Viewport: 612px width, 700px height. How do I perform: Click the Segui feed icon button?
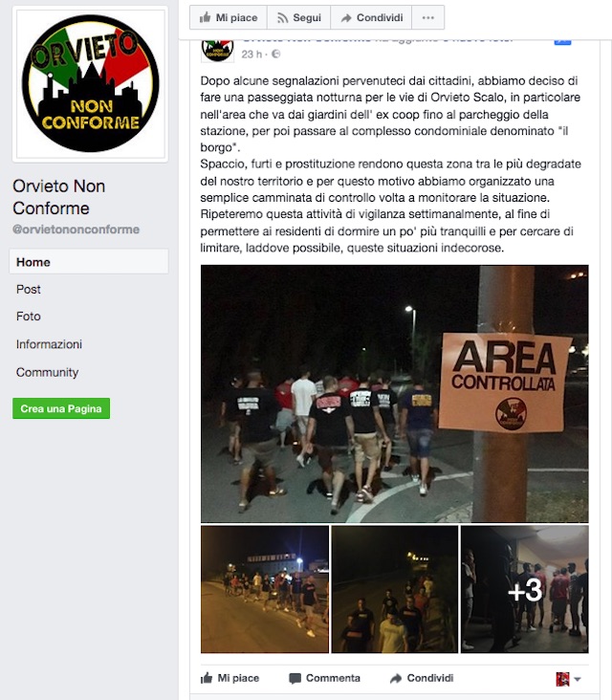point(298,18)
